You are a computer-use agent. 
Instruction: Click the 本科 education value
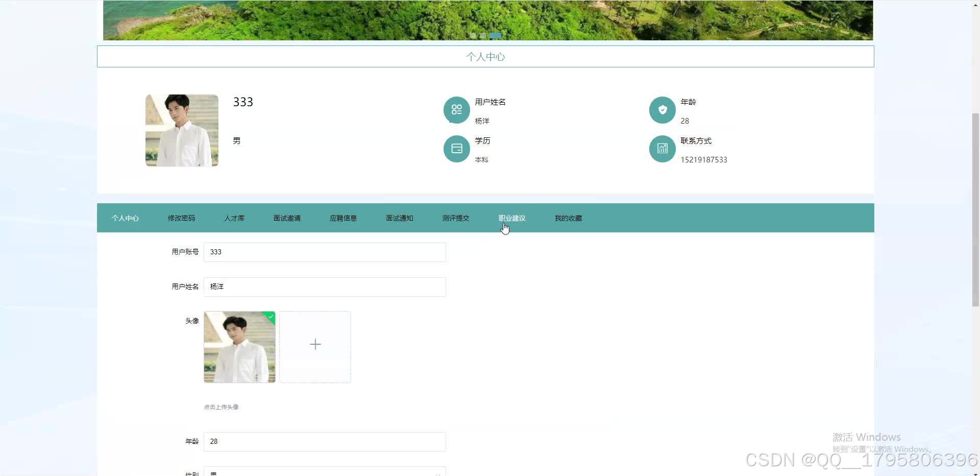coord(481,160)
